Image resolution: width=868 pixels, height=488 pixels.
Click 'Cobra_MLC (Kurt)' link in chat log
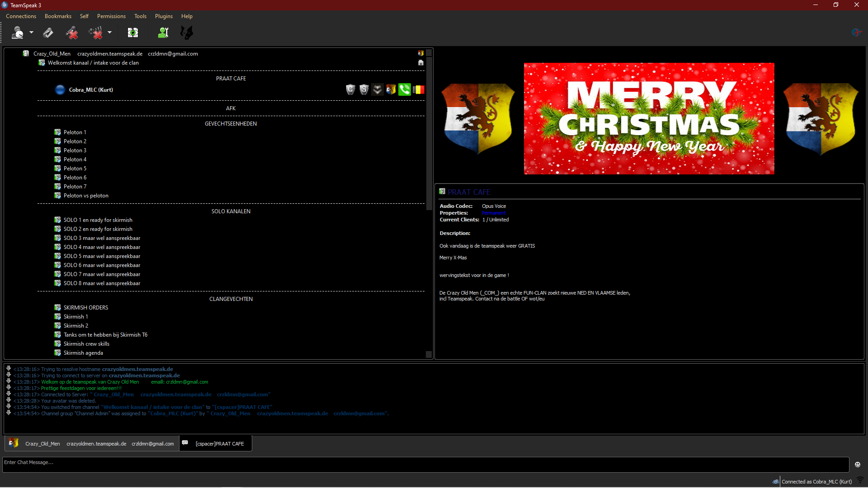(x=173, y=413)
